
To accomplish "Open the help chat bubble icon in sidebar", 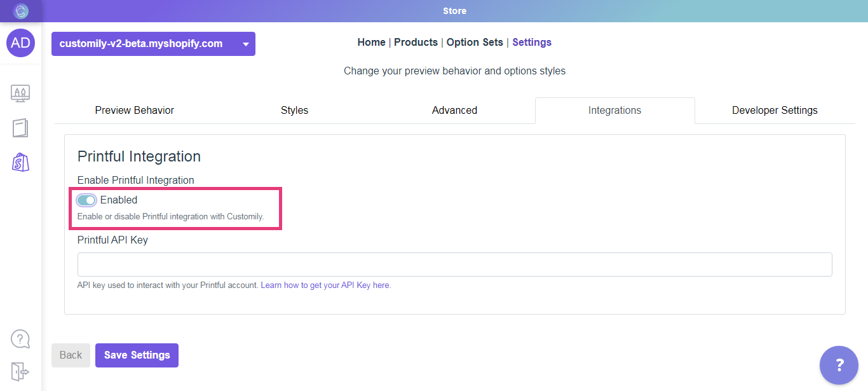I will 20,338.
